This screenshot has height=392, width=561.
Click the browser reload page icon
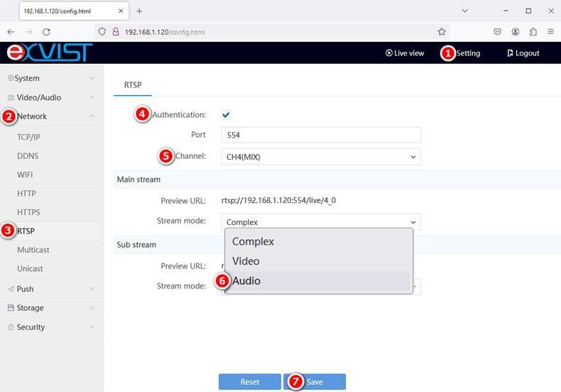[46, 32]
